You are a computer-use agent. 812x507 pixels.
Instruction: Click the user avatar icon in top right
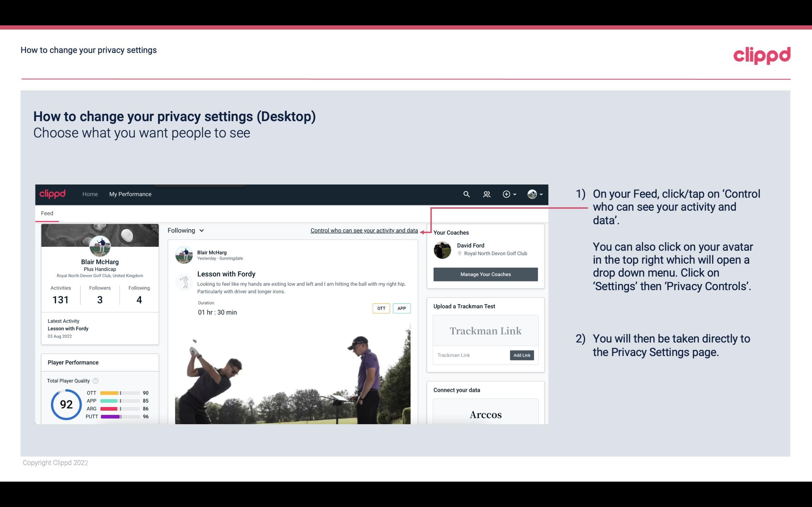532,194
